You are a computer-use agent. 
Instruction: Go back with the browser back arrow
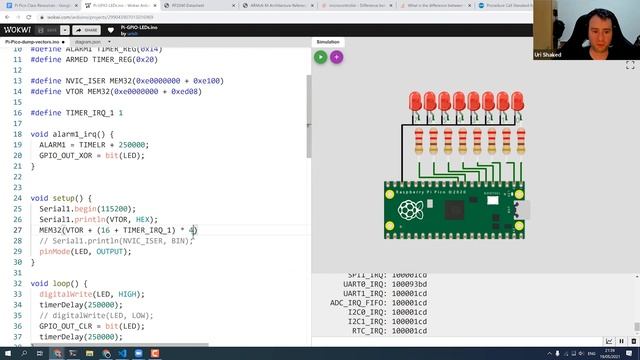coord(7,17)
